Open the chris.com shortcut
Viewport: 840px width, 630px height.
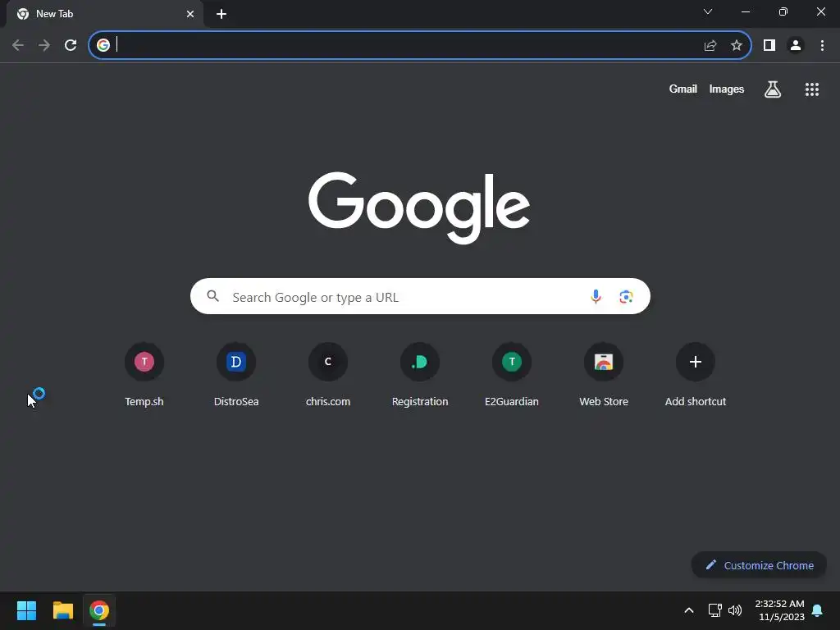pos(328,375)
